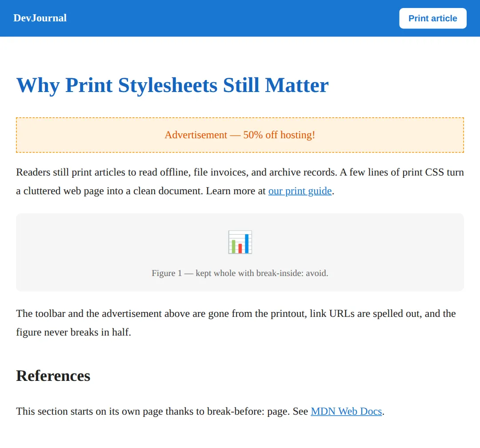Image resolution: width=480 pixels, height=448 pixels.
Task: Click the 'Advertisement' word in banner
Action: 196,135
